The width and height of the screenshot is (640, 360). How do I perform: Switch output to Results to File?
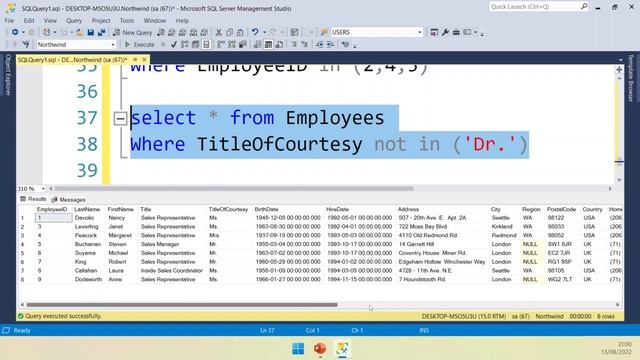click(x=279, y=44)
